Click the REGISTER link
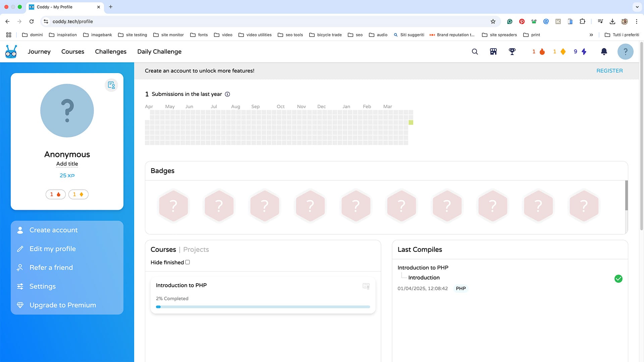644x362 pixels. pyautogui.click(x=609, y=71)
